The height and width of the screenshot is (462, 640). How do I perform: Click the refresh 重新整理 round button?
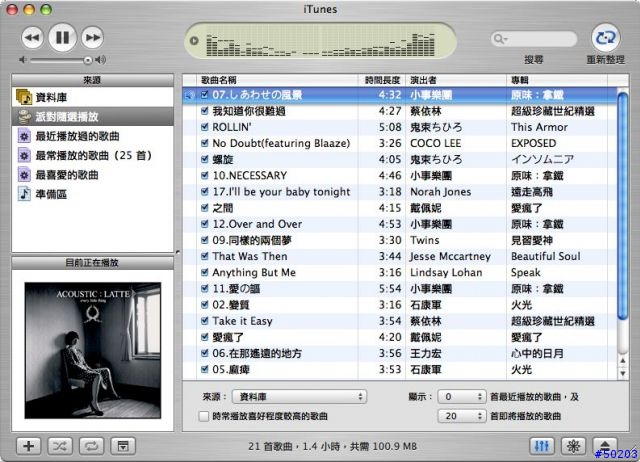[x=606, y=38]
